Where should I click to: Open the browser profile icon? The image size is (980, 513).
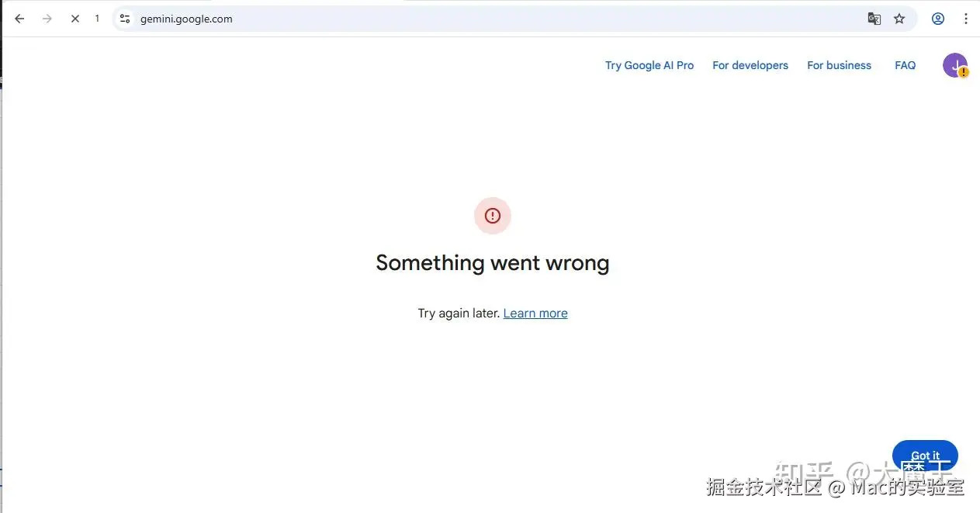point(938,19)
